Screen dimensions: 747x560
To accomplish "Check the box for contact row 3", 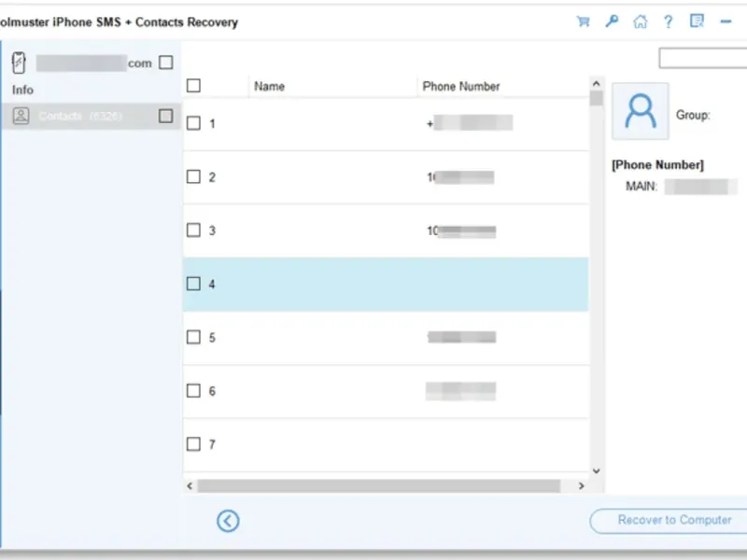I will 193,230.
